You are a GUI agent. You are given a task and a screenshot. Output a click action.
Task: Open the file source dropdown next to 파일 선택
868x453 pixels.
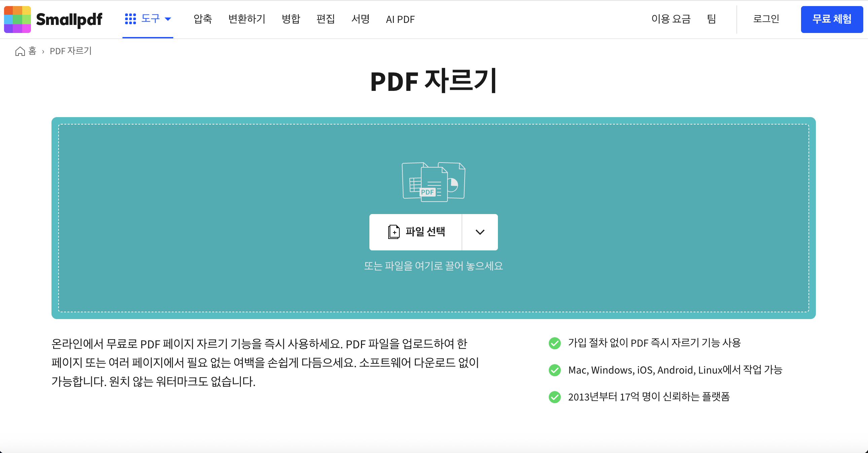point(480,232)
